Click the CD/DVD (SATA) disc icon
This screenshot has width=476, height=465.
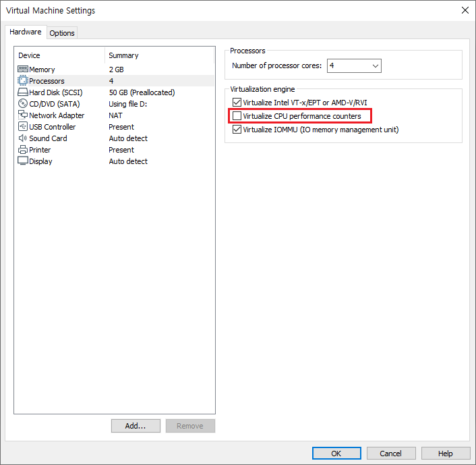[23, 104]
